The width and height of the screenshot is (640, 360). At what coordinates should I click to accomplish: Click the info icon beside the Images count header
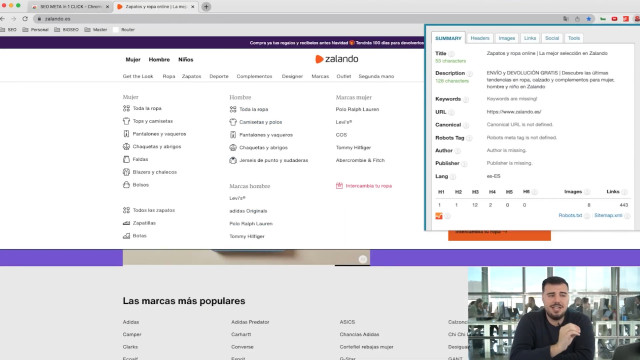pyautogui.click(x=587, y=192)
